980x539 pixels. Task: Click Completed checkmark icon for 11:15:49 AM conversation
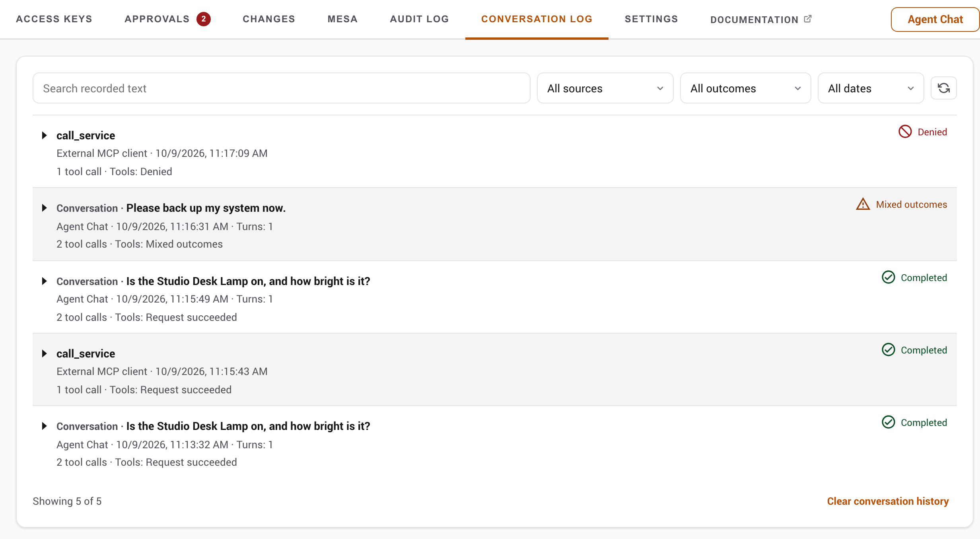pos(888,277)
